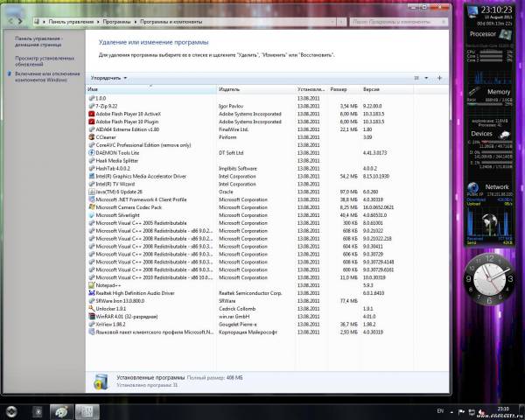The width and height of the screenshot is (525, 420).
Task: Click the Realtek High Definition Audio Driver icon
Action: [91, 293]
